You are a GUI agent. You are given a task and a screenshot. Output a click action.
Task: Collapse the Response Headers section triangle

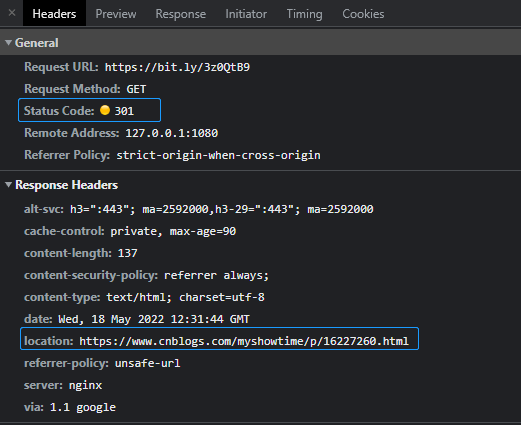tap(8, 185)
